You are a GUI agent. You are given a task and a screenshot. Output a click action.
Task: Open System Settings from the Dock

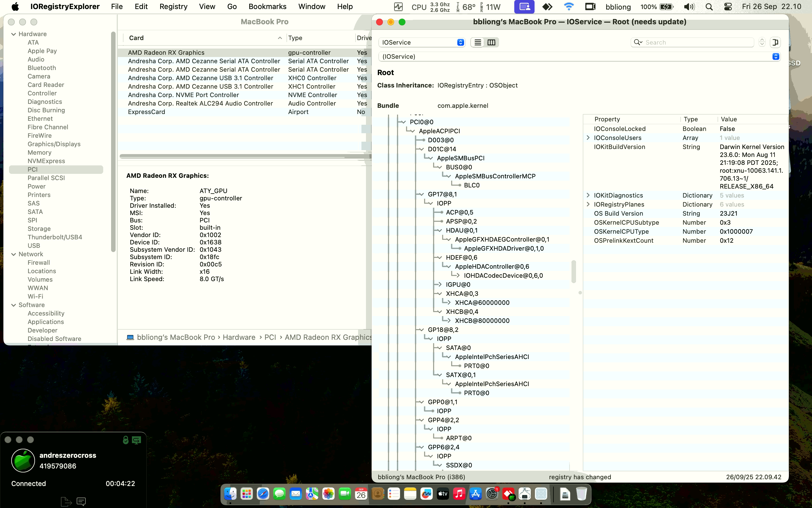point(492,494)
